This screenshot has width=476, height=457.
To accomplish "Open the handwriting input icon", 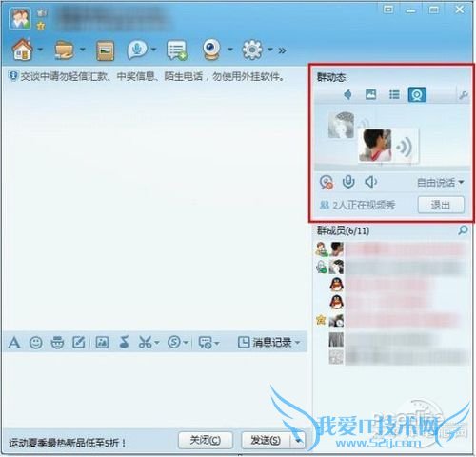I will tap(79, 342).
